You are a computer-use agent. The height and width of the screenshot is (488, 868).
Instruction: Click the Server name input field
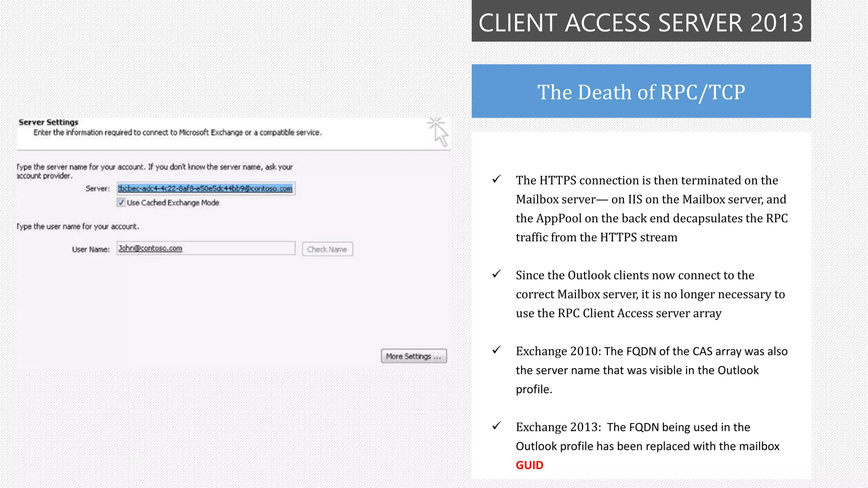click(206, 189)
